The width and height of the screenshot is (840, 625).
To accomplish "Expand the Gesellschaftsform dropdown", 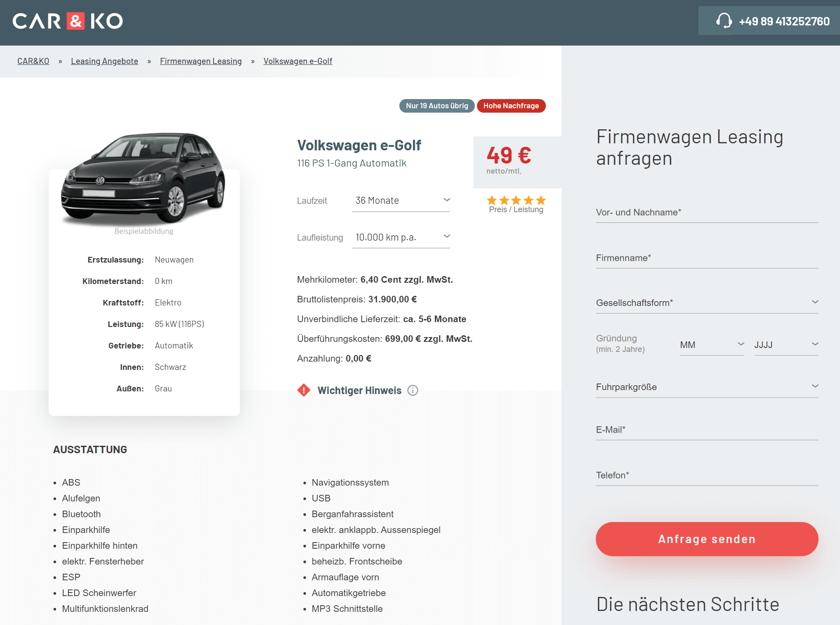I will tap(707, 302).
